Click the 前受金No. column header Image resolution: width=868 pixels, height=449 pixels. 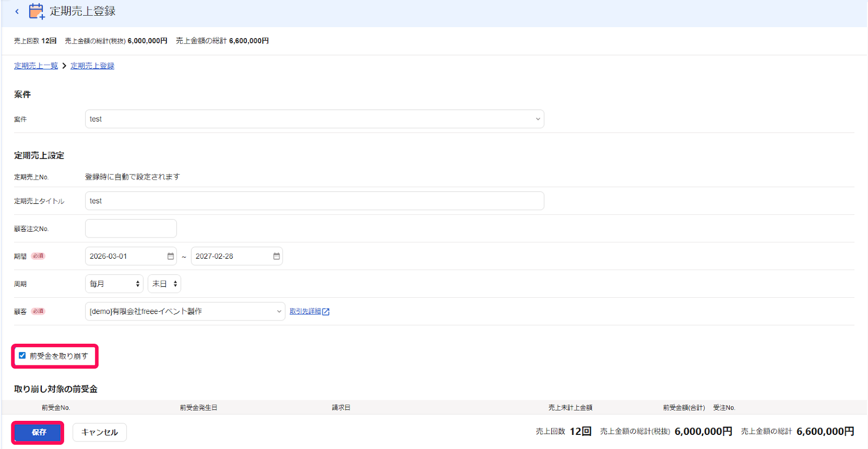click(x=56, y=408)
